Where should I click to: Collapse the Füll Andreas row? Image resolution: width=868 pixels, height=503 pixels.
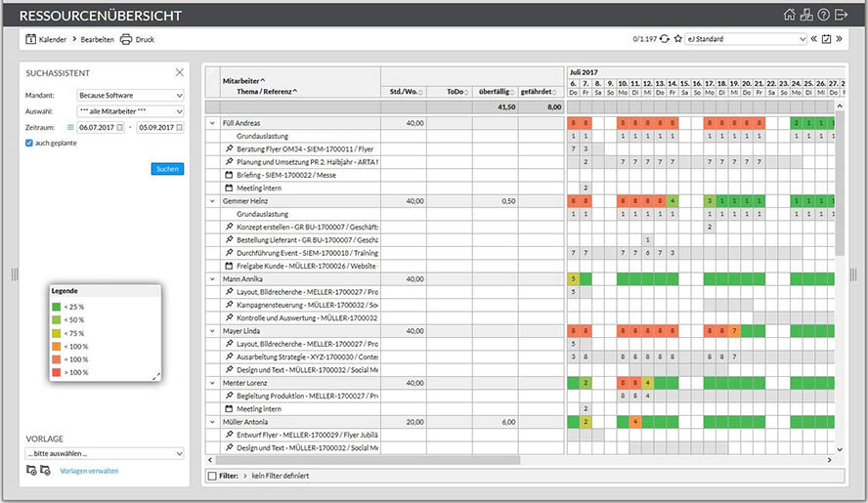[212, 123]
